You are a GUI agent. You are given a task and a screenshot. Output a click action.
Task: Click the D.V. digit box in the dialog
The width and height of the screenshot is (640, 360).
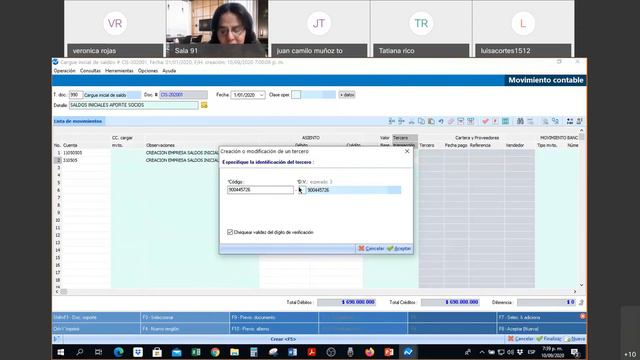tap(302, 190)
